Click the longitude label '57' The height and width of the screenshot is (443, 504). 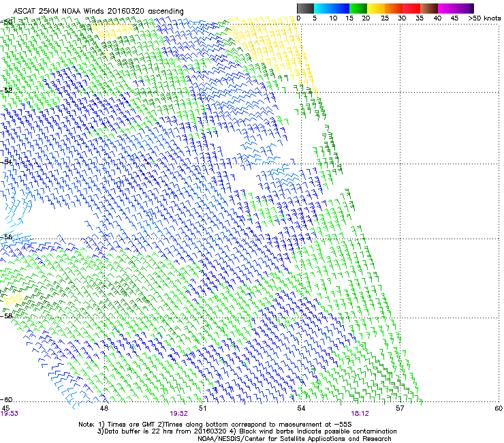[400, 408]
